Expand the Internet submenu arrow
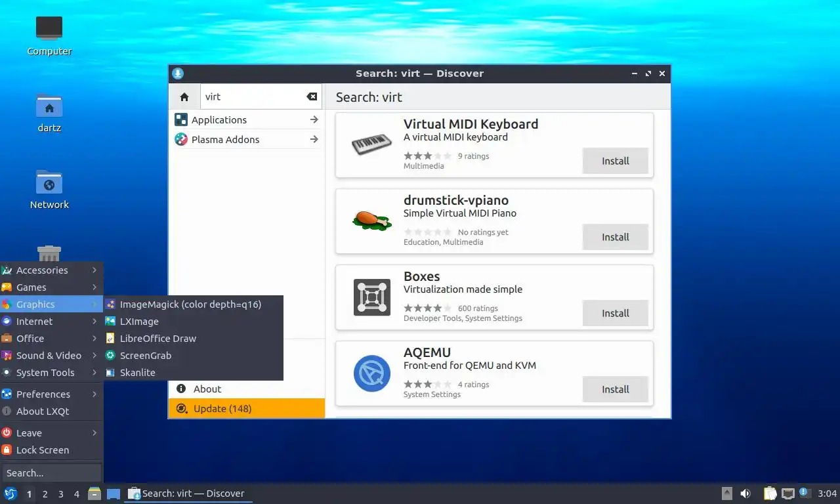The image size is (840, 504). 94,322
